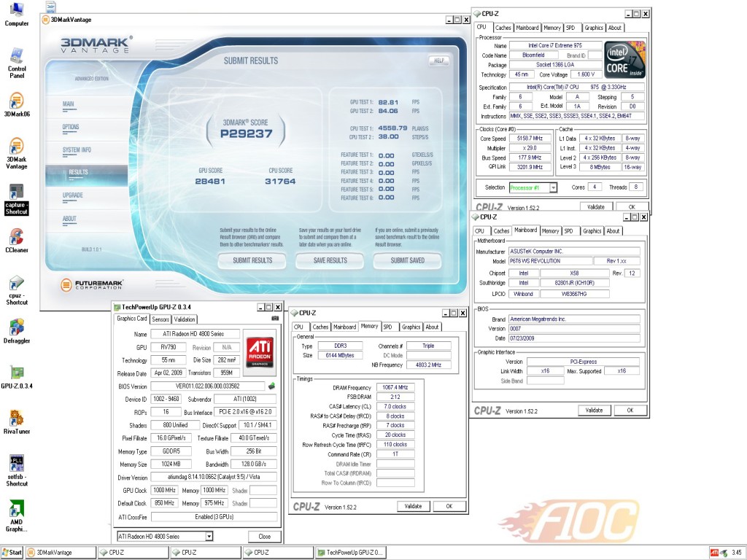Click the CPU score value 31764
The height and width of the screenshot is (560, 747).
280,182
